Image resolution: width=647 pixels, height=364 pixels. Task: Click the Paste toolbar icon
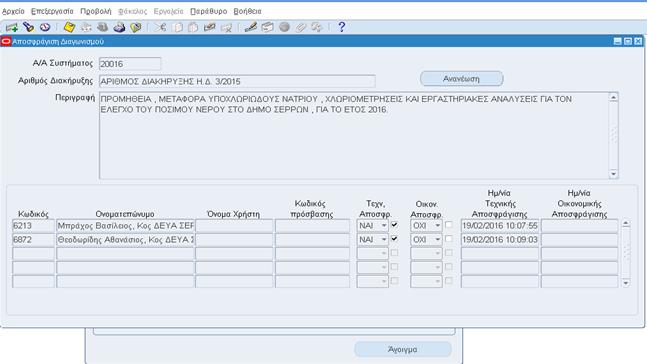pos(193,27)
